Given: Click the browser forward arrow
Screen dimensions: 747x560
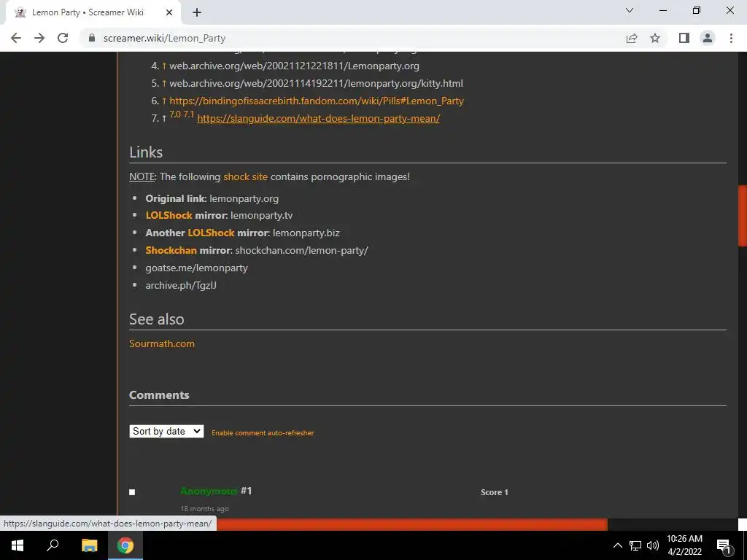Looking at the screenshot, I should pos(39,38).
